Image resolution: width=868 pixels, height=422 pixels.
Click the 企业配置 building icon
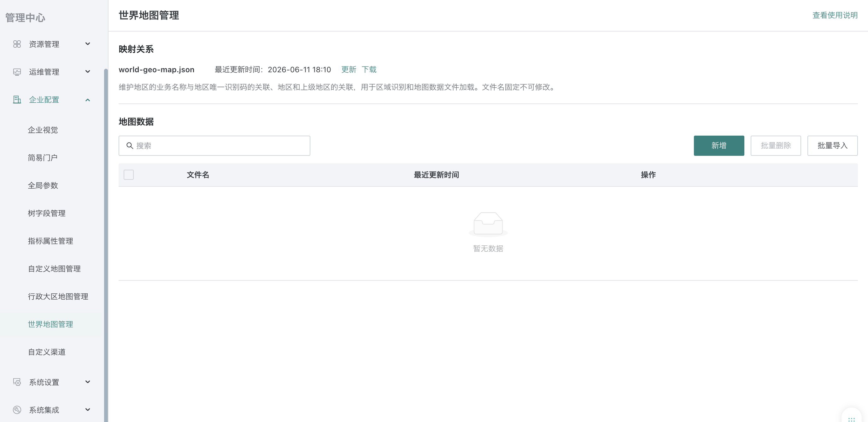[x=17, y=99]
